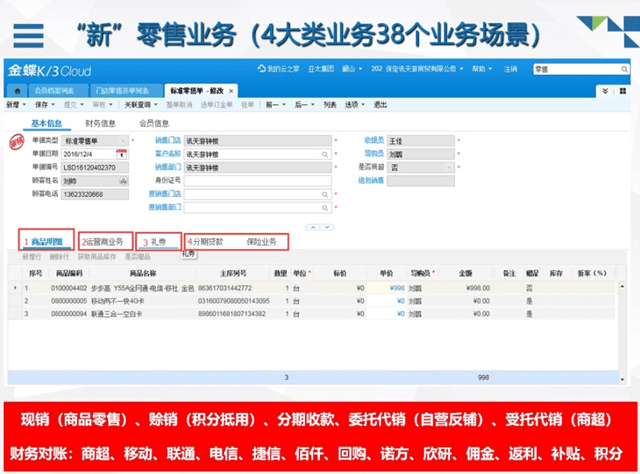The height and width of the screenshot is (474, 640).
Task: Click the 商品名称 column header
Action: click(x=143, y=273)
